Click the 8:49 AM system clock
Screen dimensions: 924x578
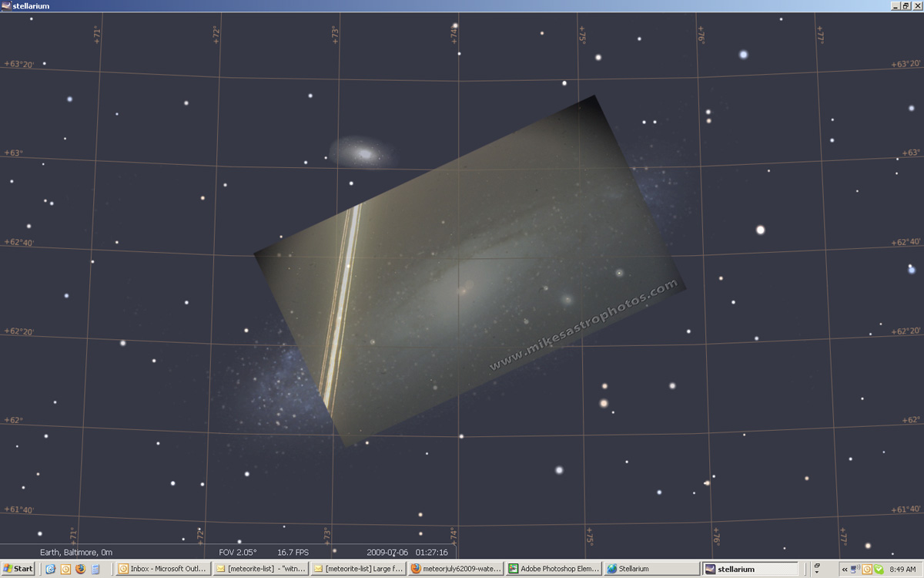click(x=902, y=570)
